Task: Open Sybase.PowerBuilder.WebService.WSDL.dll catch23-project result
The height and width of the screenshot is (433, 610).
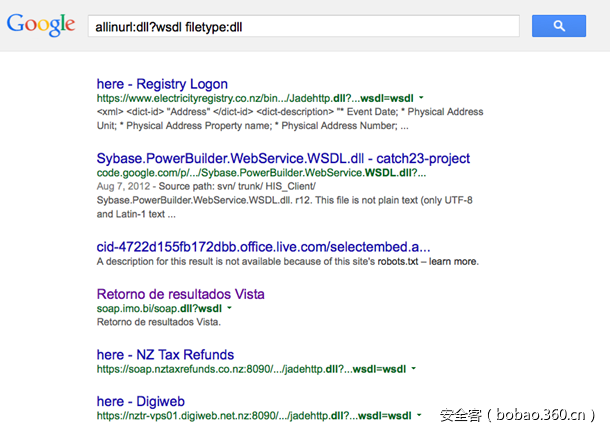Action: [x=283, y=158]
